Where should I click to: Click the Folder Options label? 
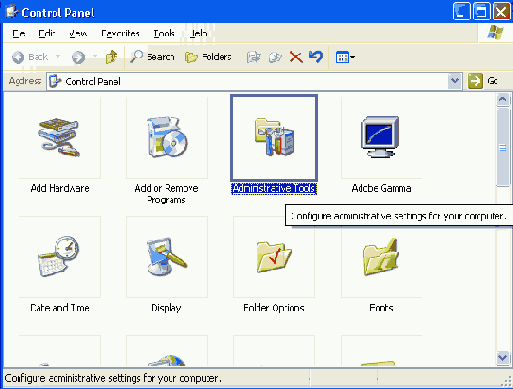pos(274,308)
